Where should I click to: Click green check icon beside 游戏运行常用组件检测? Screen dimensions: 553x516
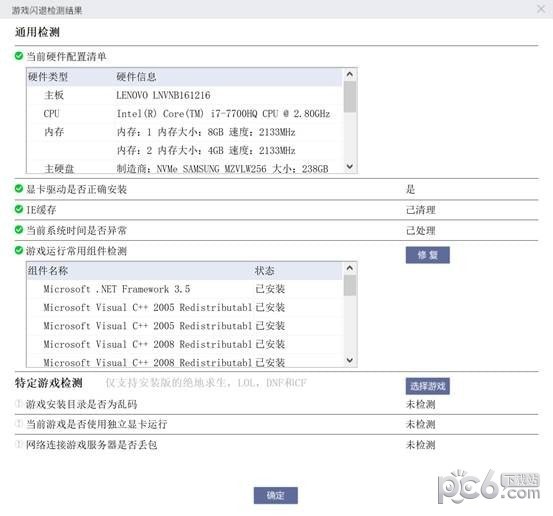pos(19,250)
